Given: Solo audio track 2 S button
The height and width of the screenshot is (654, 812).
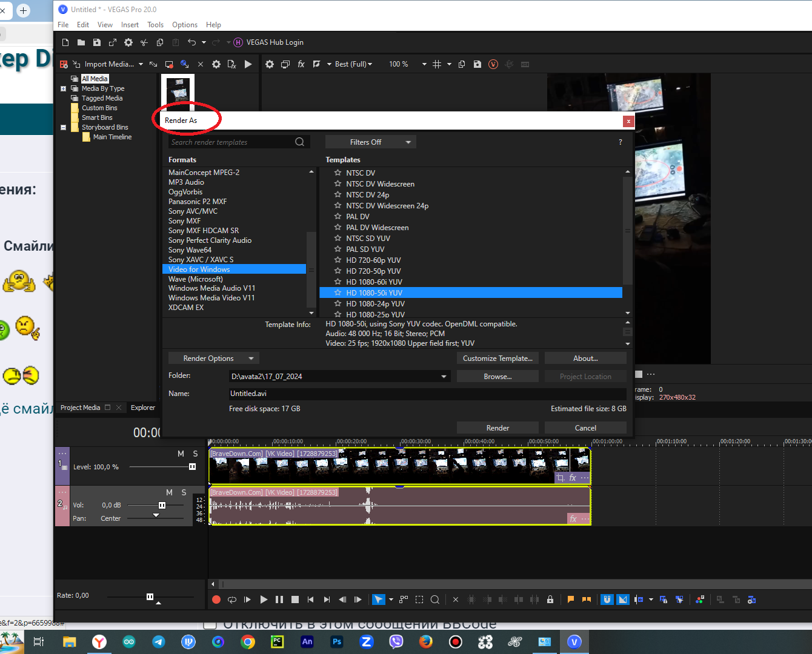Looking at the screenshot, I should [184, 492].
